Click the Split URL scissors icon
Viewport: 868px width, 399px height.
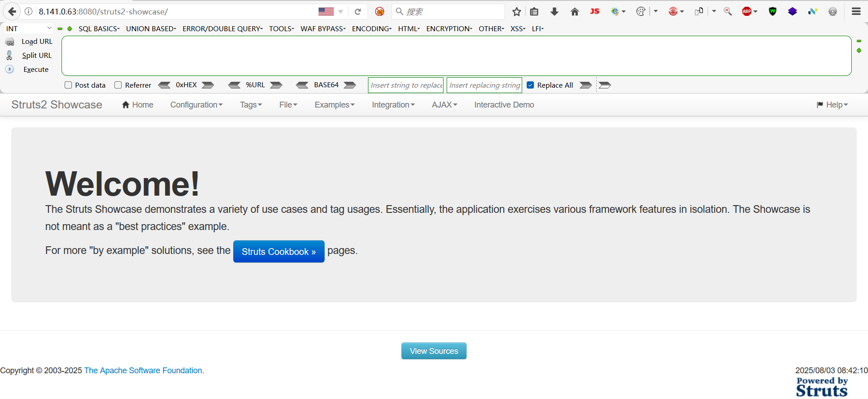tap(9, 55)
